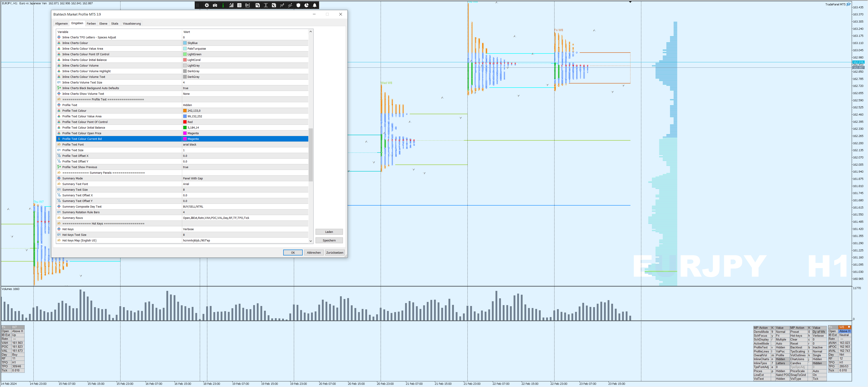Click the gear settings icon in toolbar
868x387 pixels.
click(207, 5)
